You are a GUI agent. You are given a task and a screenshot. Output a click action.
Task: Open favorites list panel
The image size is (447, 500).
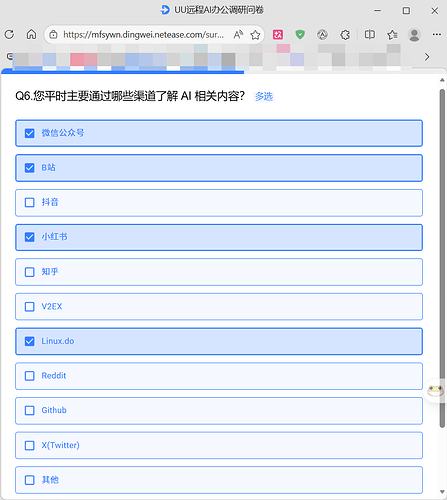392,34
